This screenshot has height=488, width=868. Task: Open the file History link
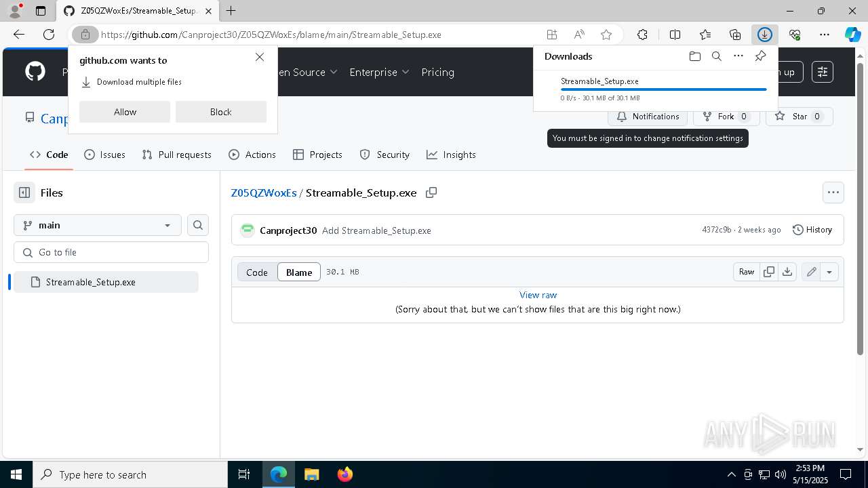(812, 230)
